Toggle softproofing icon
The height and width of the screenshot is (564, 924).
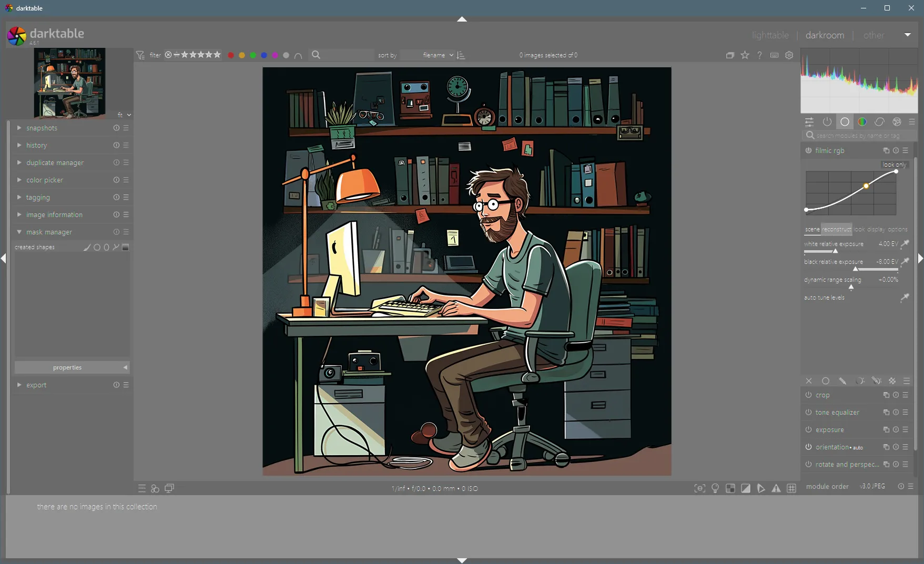click(x=761, y=488)
